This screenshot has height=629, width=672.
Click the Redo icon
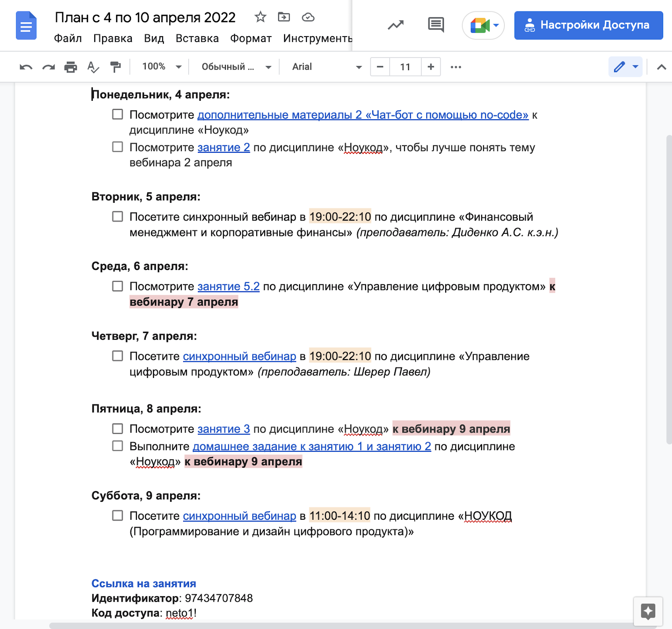point(48,66)
